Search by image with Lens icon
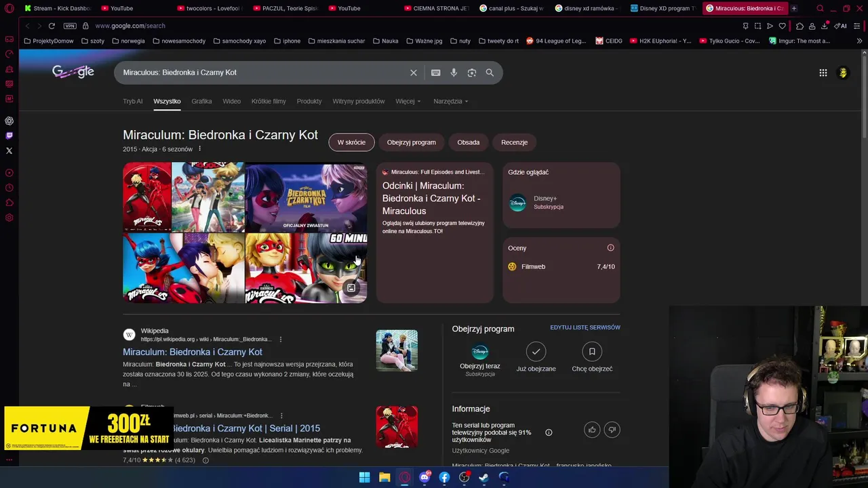 [472, 73]
